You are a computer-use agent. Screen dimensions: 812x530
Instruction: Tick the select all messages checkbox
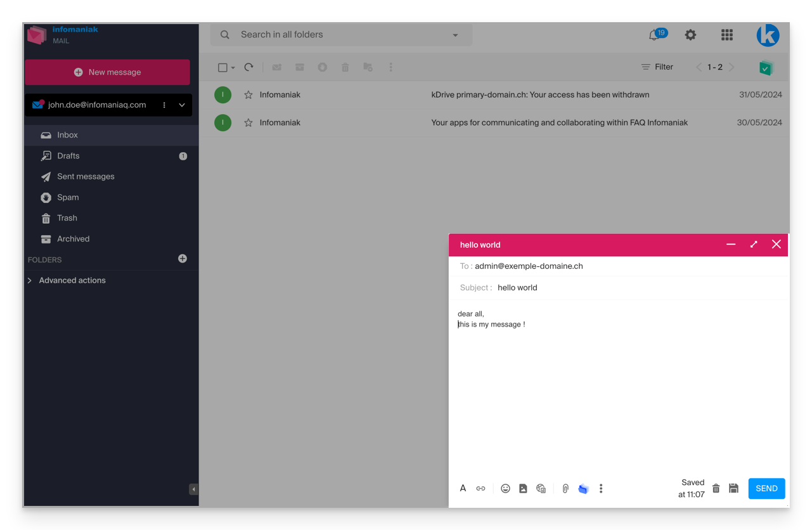click(x=222, y=67)
